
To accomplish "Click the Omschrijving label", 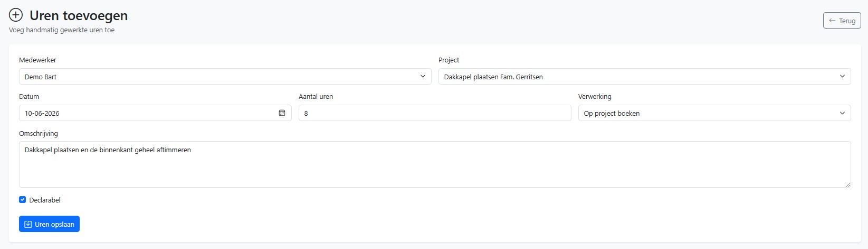I will point(39,133).
